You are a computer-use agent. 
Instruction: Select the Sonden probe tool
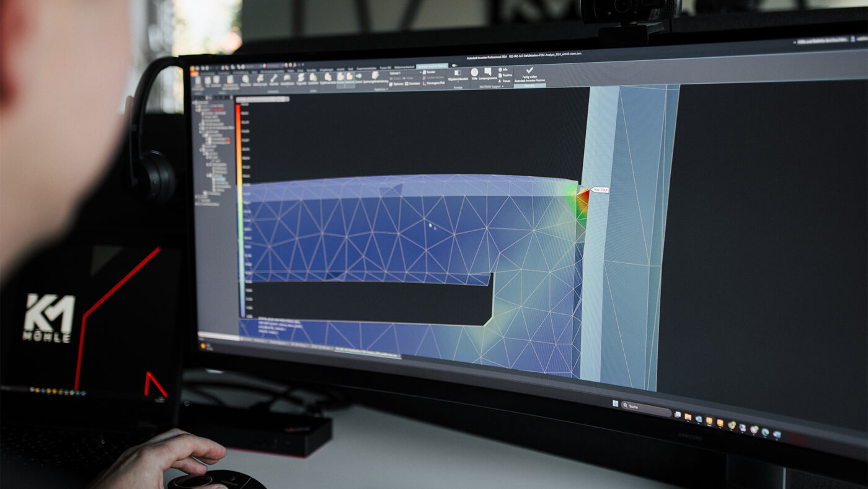point(429,72)
